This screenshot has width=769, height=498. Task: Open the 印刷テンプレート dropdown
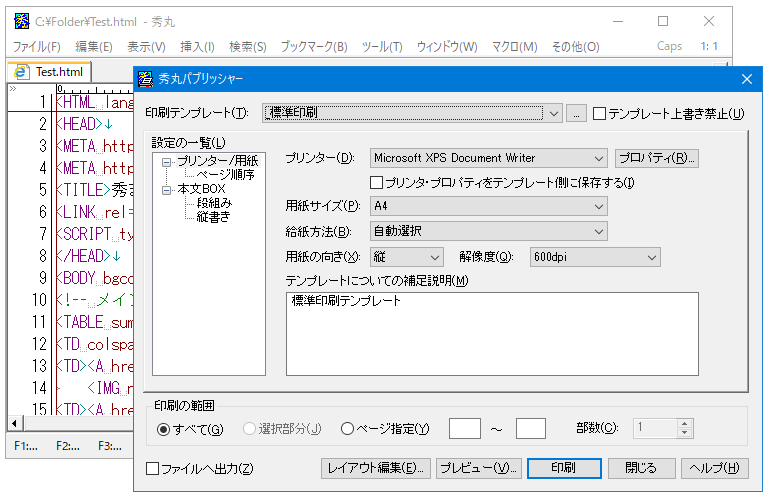point(554,114)
